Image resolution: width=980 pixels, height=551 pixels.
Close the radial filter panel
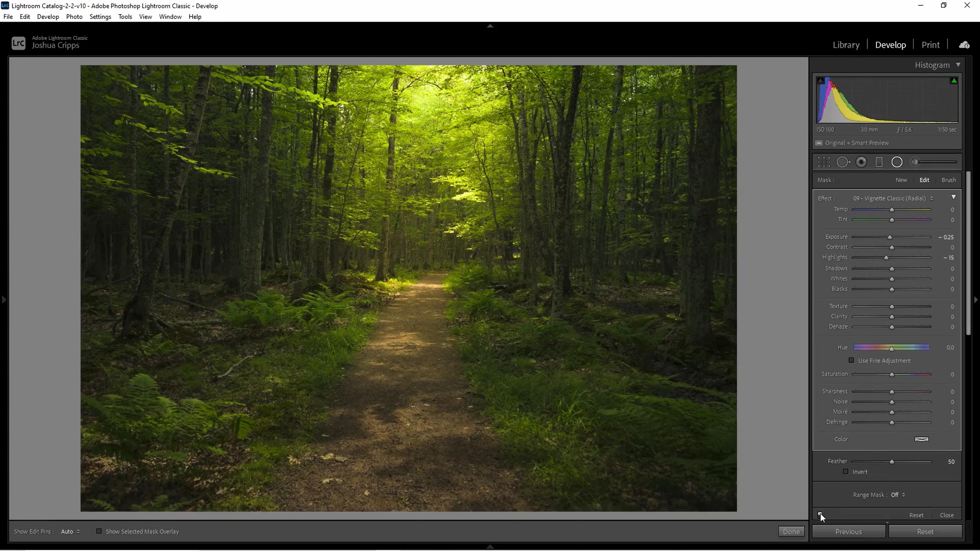(947, 515)
